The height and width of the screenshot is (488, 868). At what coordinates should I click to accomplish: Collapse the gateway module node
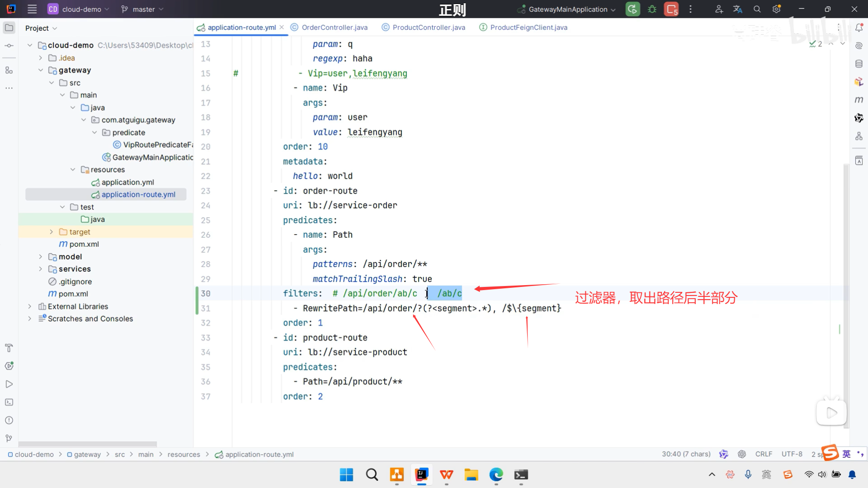(41, 70)
